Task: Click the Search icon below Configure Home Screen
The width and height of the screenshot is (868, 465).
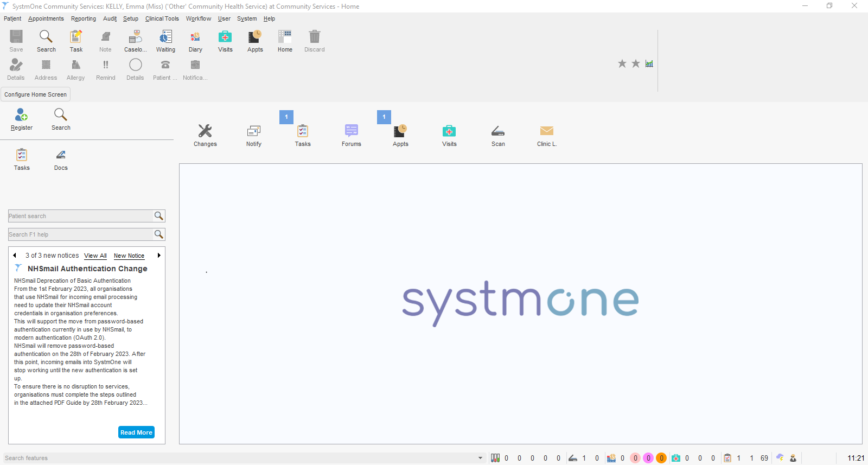Action: click(x=61, y=114)
